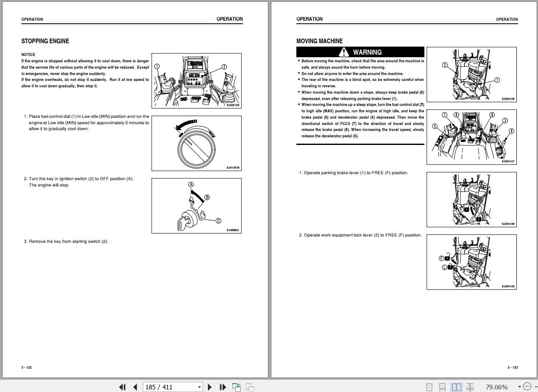Screen dimensions: 538x392
Task: Click the previous view icon
Action: pos(237,387)
